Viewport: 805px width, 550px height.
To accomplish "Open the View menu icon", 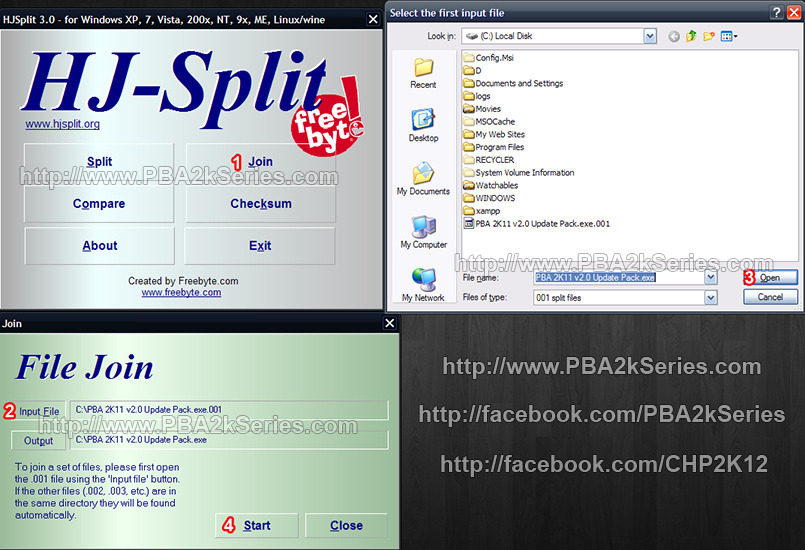I will click(729, 36).
